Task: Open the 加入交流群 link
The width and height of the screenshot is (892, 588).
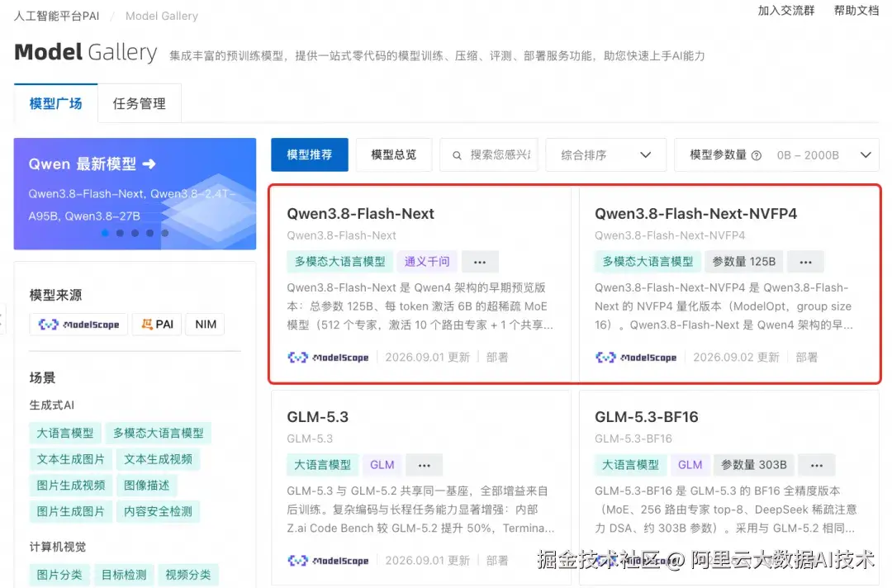Action: pos(786,10)
